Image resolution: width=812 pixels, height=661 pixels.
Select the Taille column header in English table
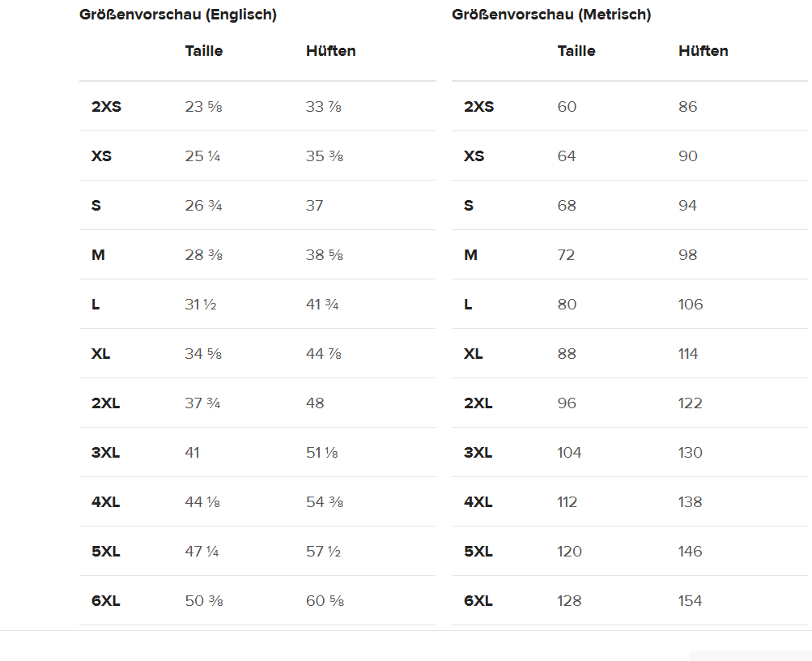point(204,51)
